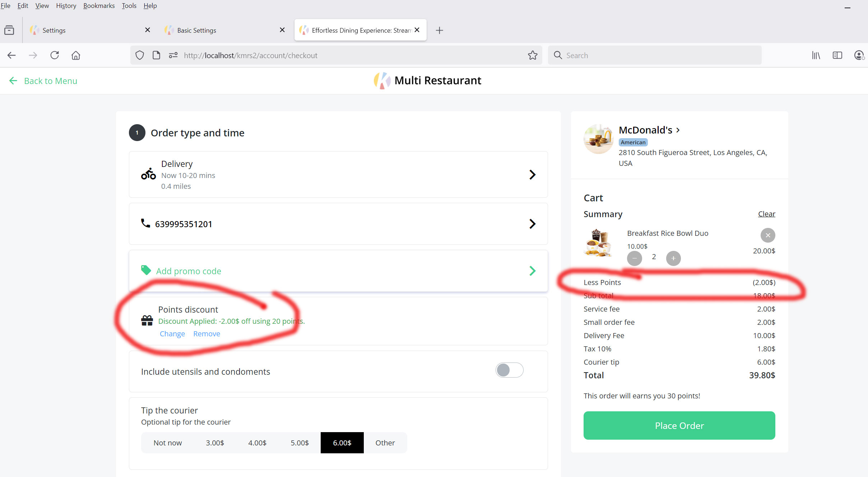This screenshot has height=477, width=868.
Task: Select the 3.00$ courier tip
Action: pyautogui.click(x=215, y=443)
